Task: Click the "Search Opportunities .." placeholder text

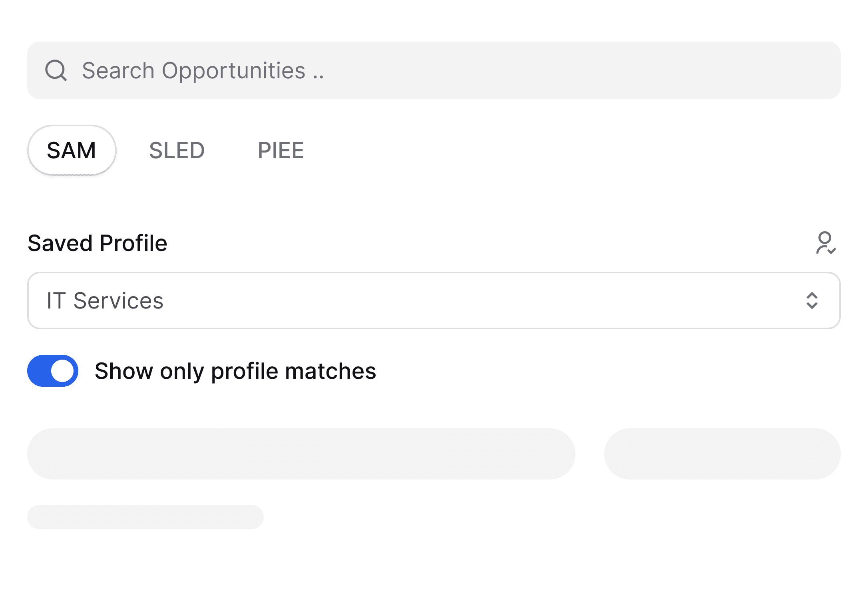Action: [203, 71]
